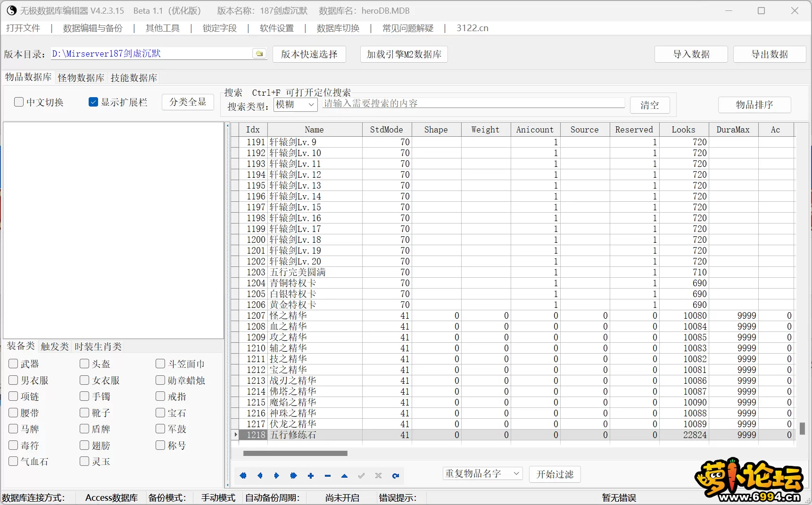The image size is (812, 505).
Task: Go to next record navigator arrow
Action: [x=277, y=476]
